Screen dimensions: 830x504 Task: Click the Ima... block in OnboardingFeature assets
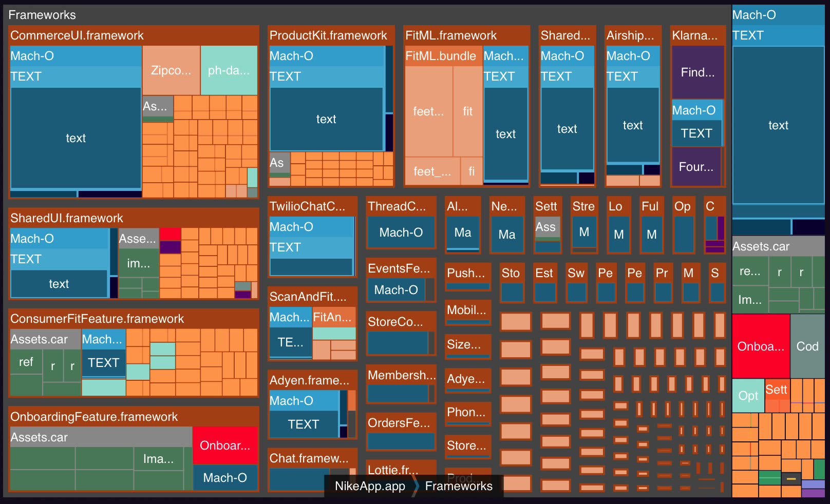click(x=158, y=459)
